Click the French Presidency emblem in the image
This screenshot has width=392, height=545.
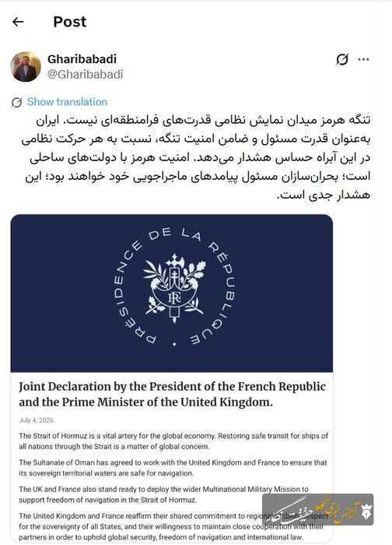174,288
